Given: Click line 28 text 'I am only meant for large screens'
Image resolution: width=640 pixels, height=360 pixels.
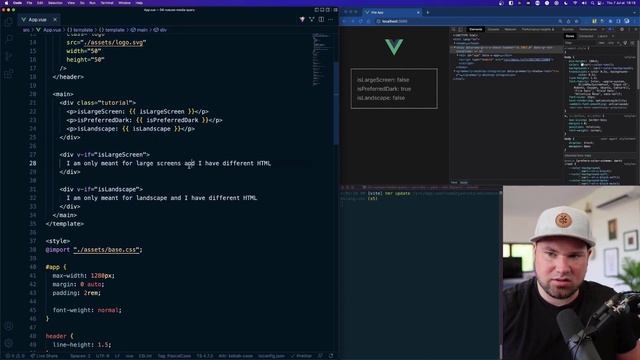Looking at the screenshot, I should click(x=124, y=163).
